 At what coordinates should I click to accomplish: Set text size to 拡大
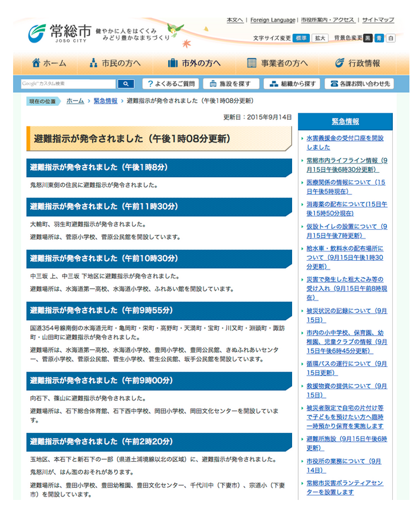(320, 38)
